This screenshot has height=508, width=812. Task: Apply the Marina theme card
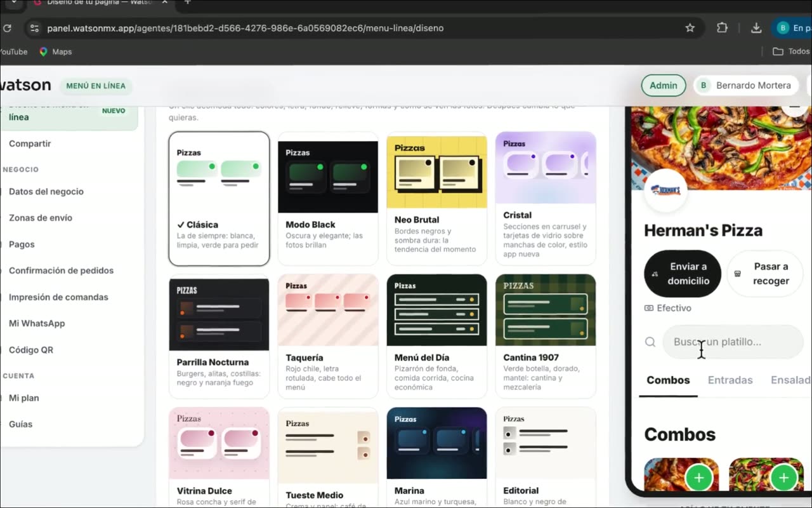pos(437,457)
